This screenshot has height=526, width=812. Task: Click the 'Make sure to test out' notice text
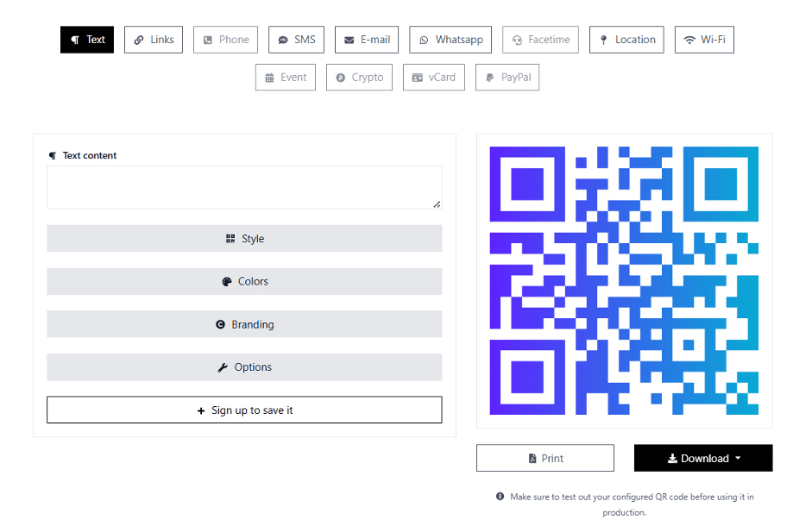coord(632,504)
